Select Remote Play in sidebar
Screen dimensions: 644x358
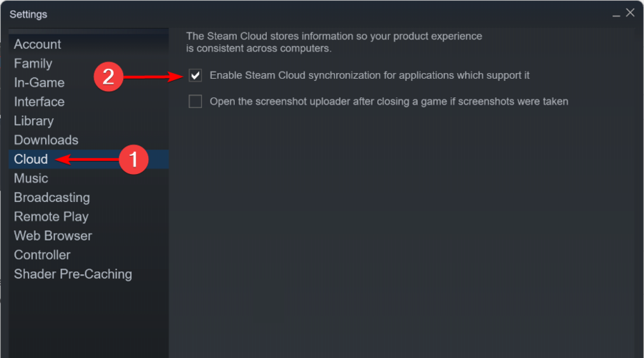(52, 217)
